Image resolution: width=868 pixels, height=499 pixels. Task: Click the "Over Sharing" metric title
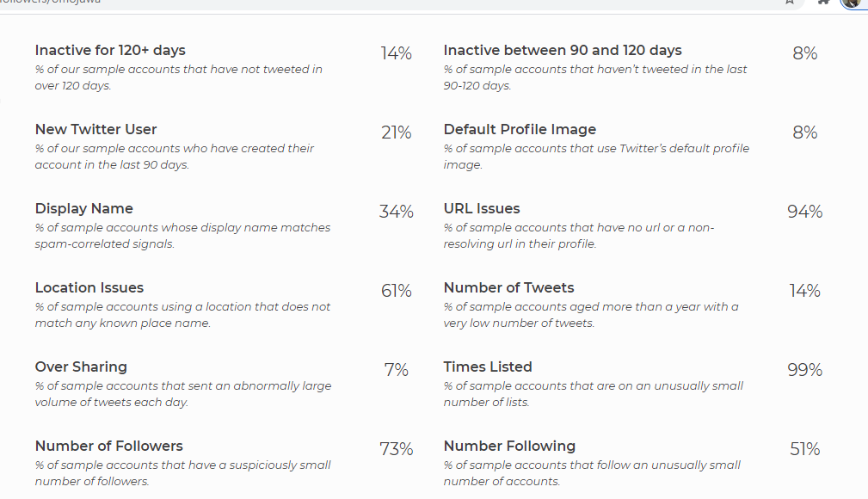tap(81, 367)
